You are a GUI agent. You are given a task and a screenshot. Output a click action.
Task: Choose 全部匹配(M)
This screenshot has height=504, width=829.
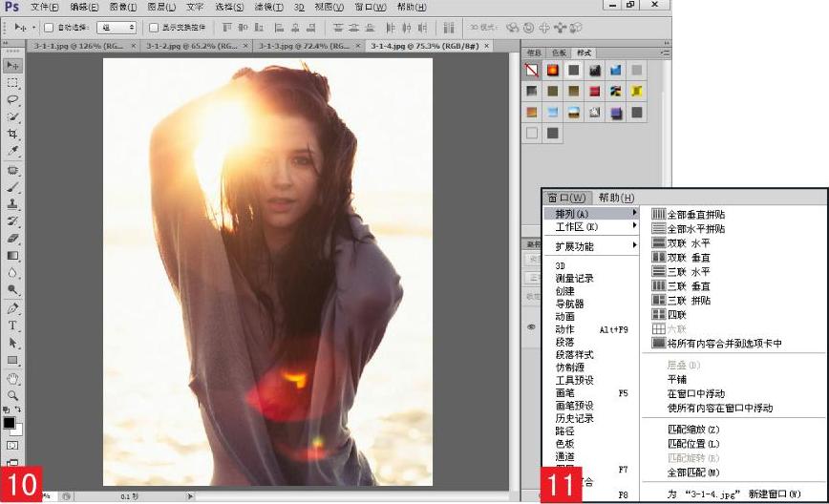pos(693,472)
